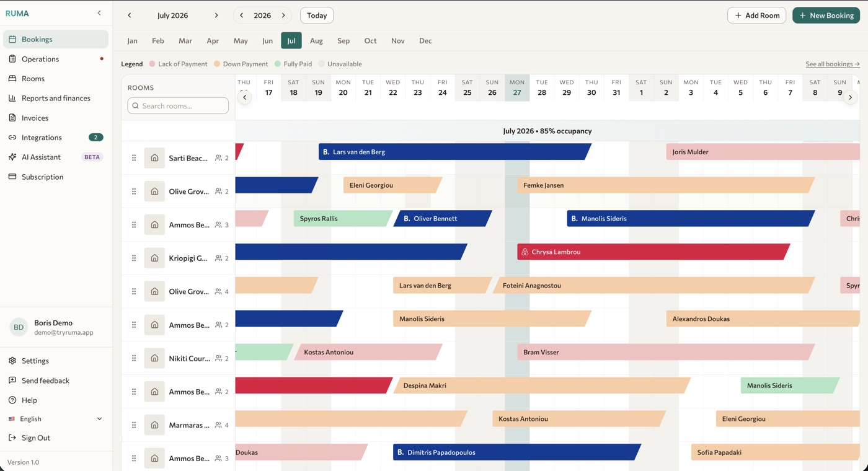Go to previous year before 2026
The image size is (868, 471).
coord(242,15)
